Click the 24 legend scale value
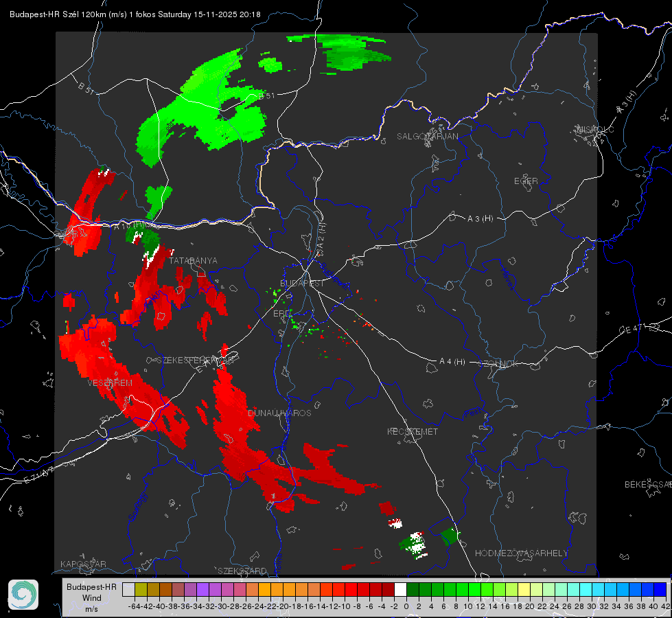672x618 pixels. (555, 606)
